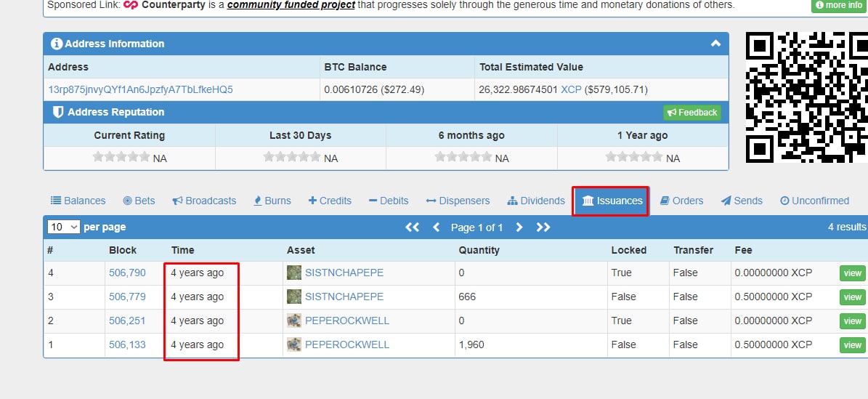Image resolution: width=868 pixels, height=399 pixels.
Task: Collapse the Address Information panel chevron
Action: click(715, 43)
